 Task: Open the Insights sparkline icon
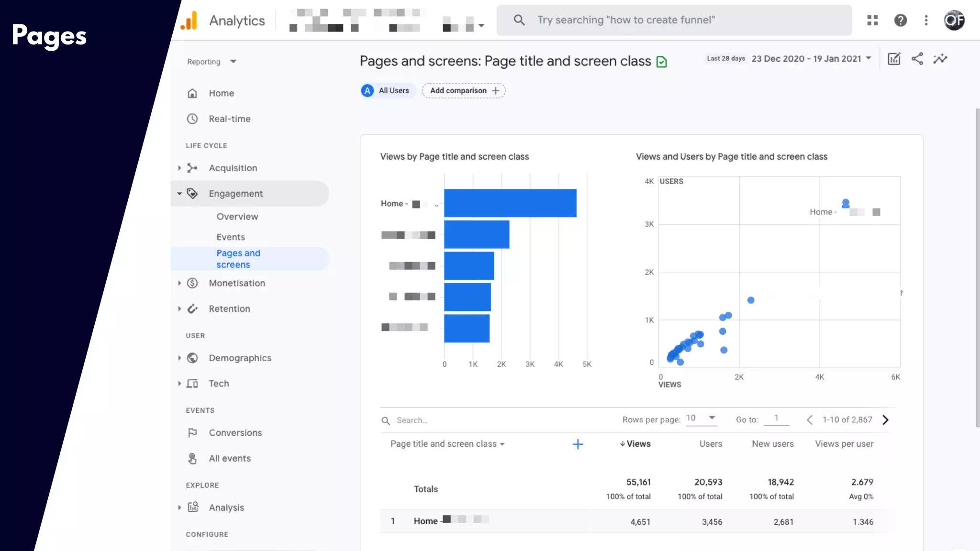(x=940, y=59)
